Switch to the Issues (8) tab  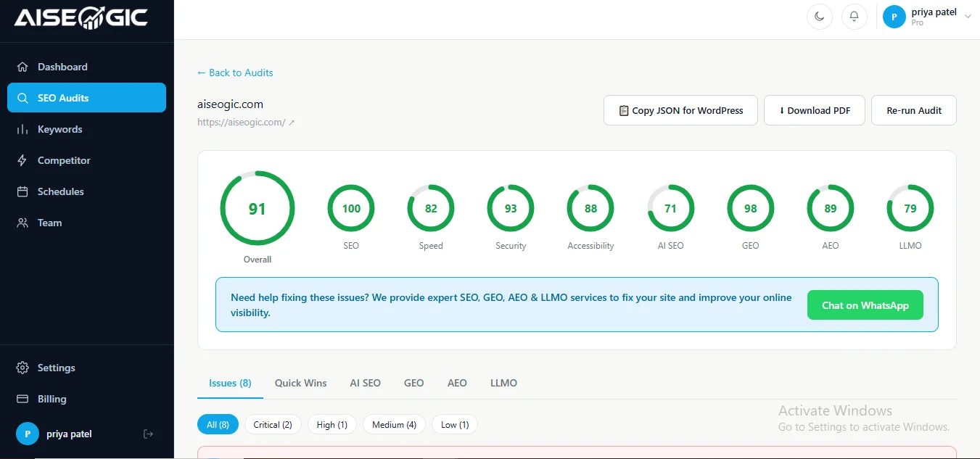click(230, 383)
